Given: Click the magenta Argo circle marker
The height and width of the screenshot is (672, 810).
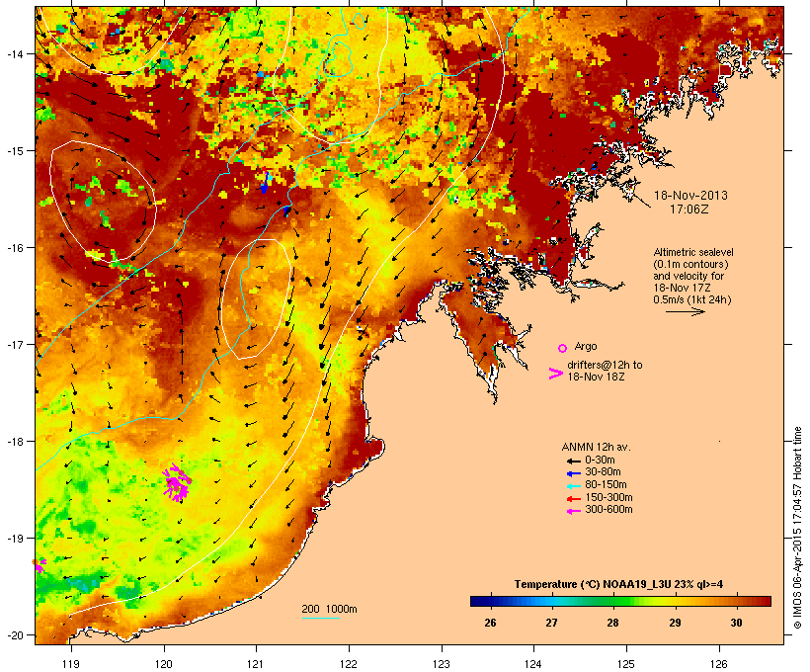Looking at the screenshot, I should [563, 348].
